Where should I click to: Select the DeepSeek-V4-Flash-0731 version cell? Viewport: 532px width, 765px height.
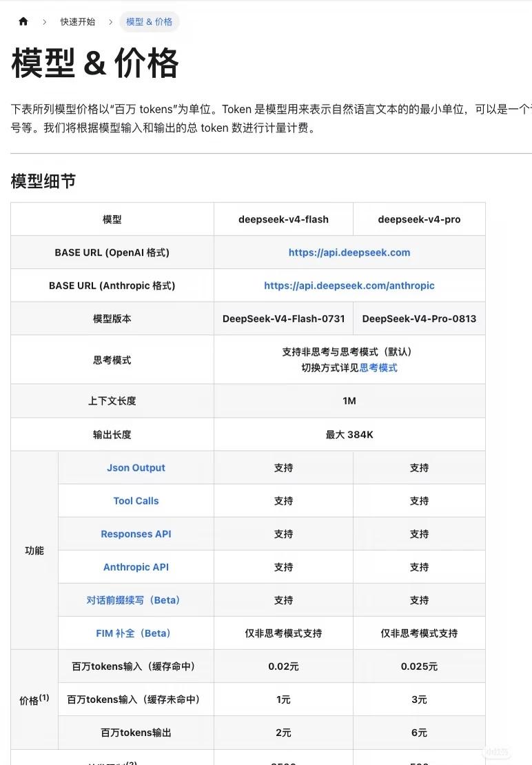(x=283, y=318)
